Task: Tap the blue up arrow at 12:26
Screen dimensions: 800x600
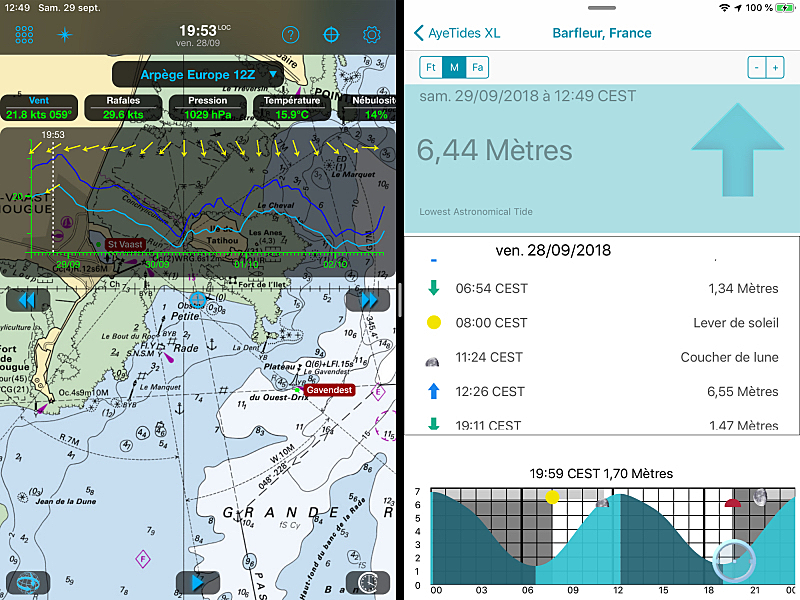Action: coord(434,391)
